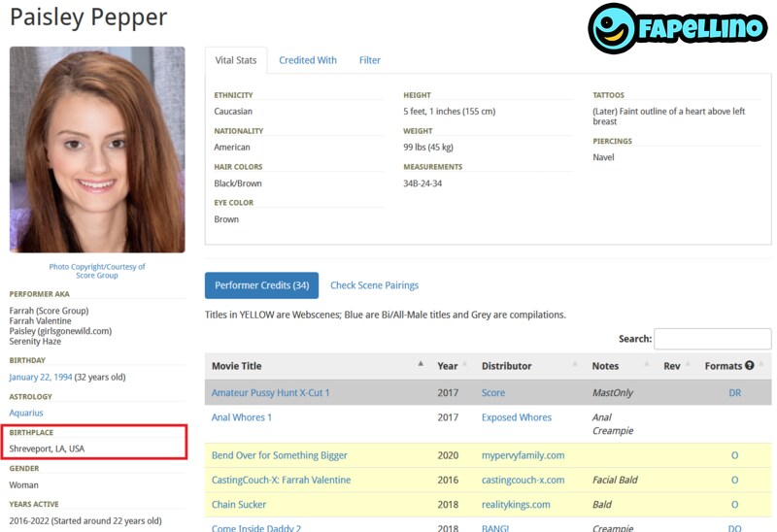Select the Facial Bald note text
The image size is (777, 532).
coord(615,480)
